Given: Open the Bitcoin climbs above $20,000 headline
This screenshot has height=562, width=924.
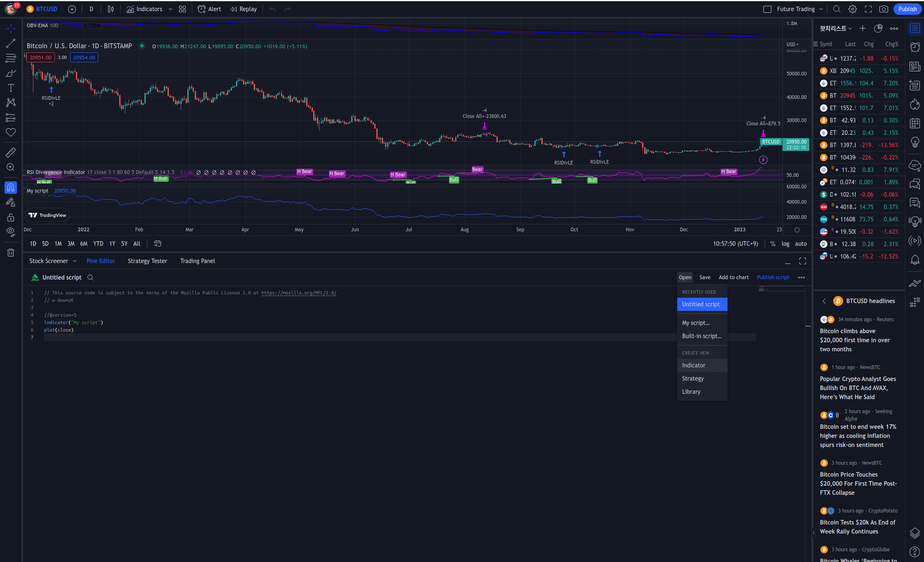Looking at the screenshot, I should coord(854,340).
